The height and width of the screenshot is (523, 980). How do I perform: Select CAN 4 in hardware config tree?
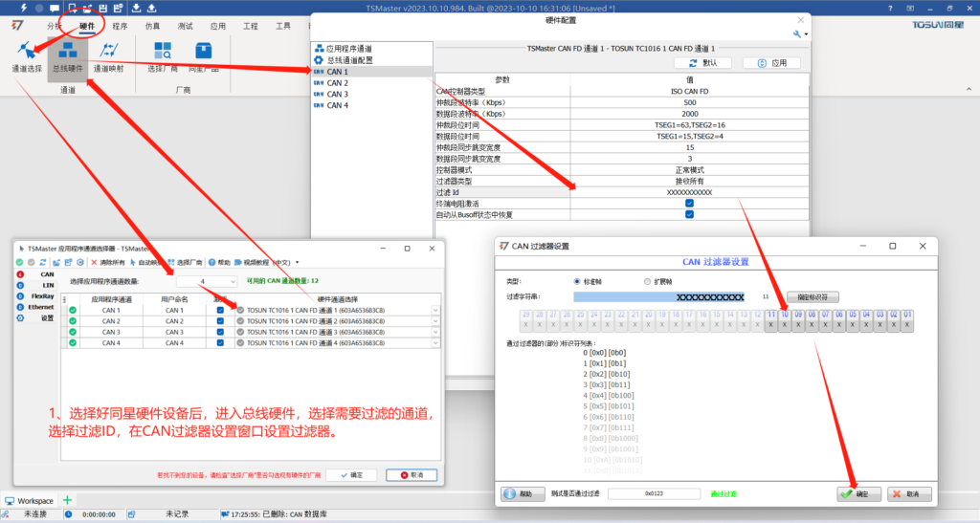[337, 105]
